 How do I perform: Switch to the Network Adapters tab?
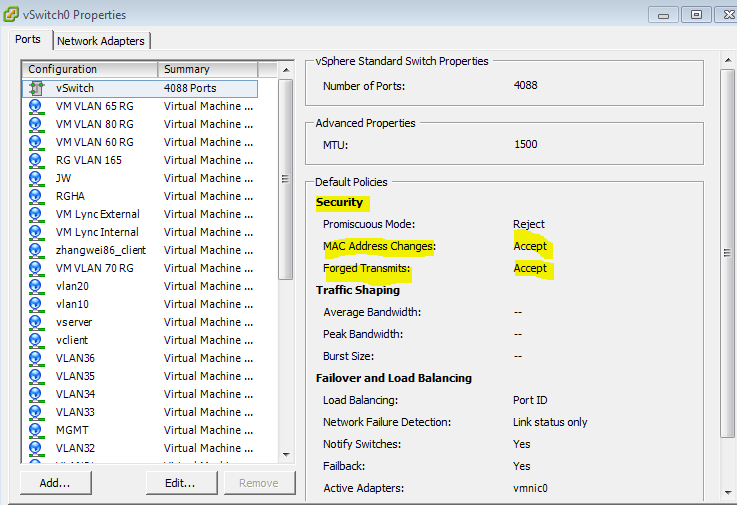point(101,41)
